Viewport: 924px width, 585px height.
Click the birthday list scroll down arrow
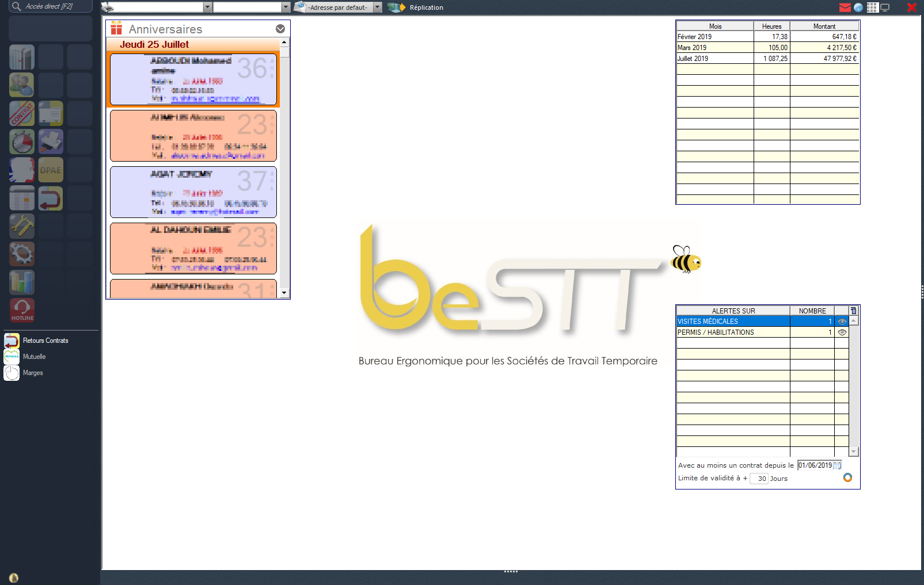(284, 293)
